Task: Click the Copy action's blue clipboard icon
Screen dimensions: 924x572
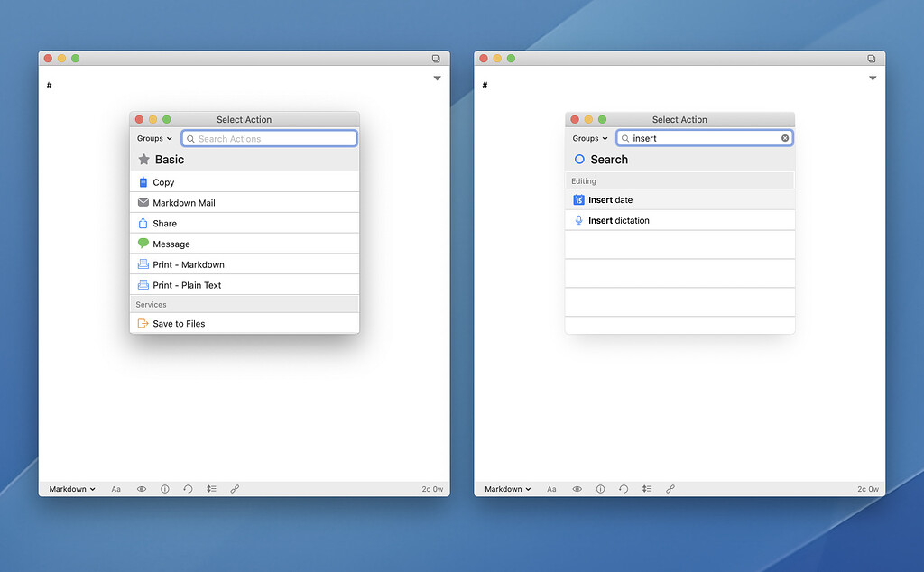Action: pyautogui.click(x=144, y=182)
